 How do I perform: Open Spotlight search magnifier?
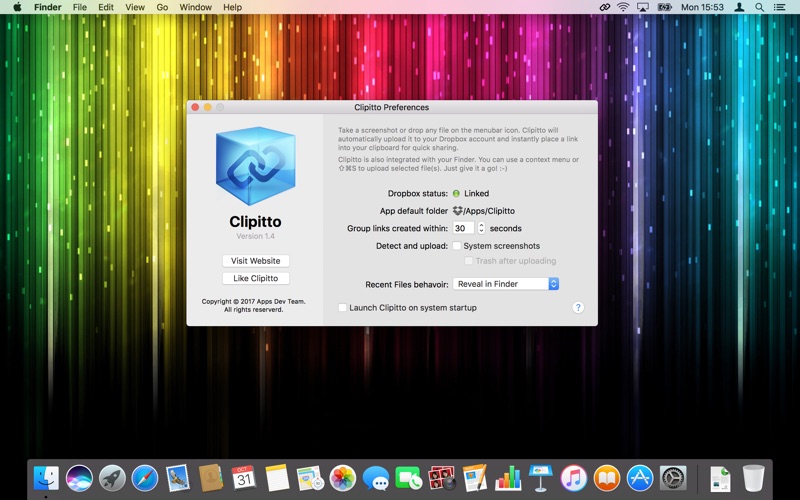[760, 7]
